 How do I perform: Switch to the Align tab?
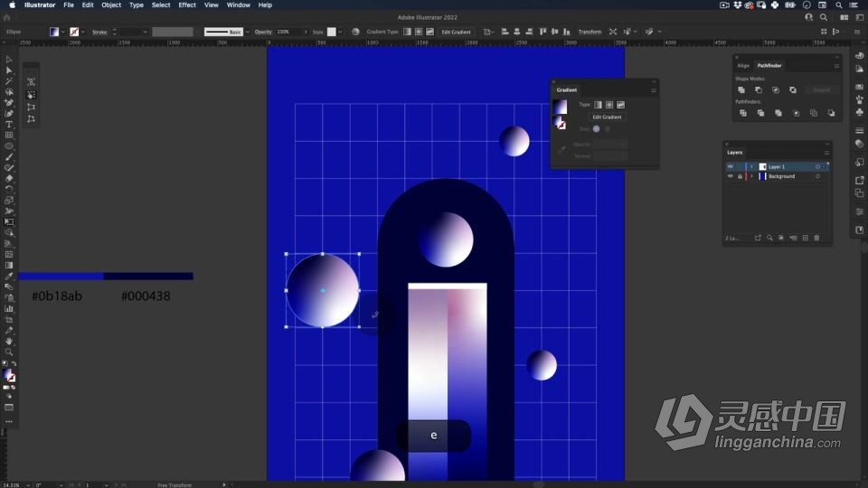[743, 65]
